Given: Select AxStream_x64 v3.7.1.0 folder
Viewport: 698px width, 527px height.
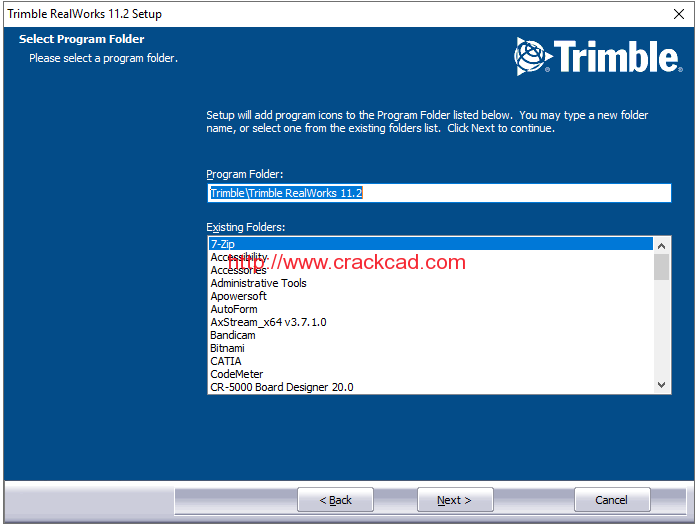Looking at the screenshot, I should 430,322.
